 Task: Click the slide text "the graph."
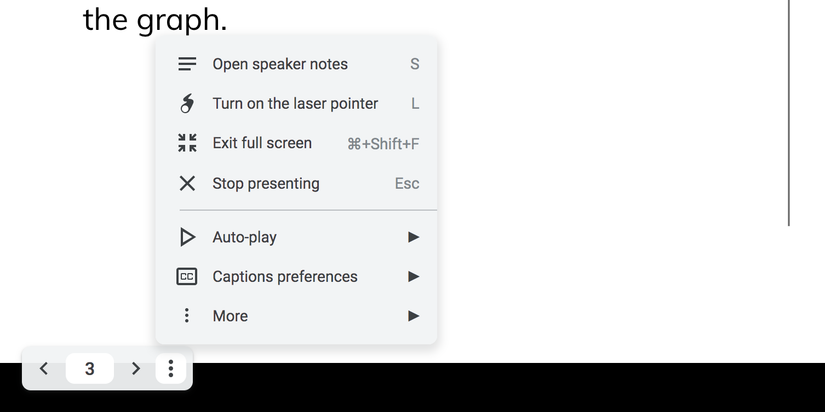point(154,18)
